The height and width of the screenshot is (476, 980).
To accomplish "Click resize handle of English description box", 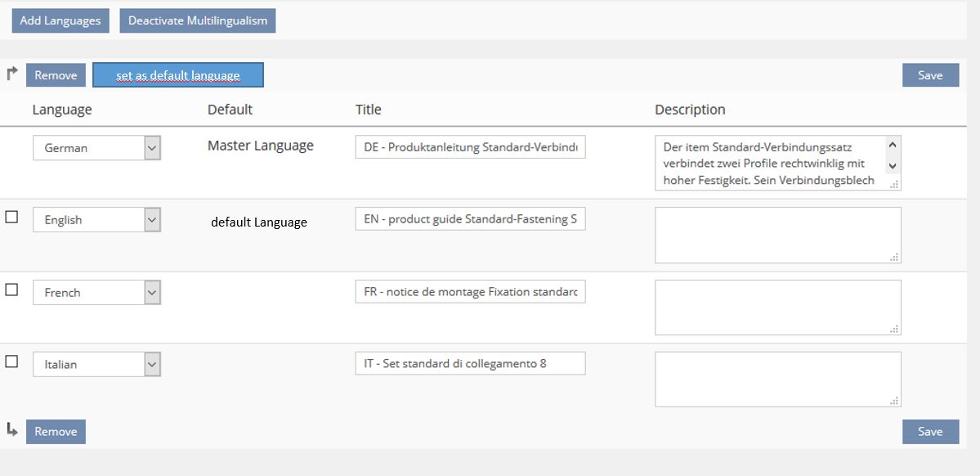I will 895,257.
